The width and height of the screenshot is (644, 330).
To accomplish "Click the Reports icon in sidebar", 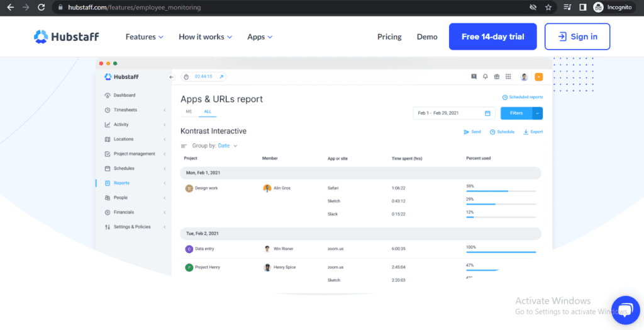I will [108, 183].
